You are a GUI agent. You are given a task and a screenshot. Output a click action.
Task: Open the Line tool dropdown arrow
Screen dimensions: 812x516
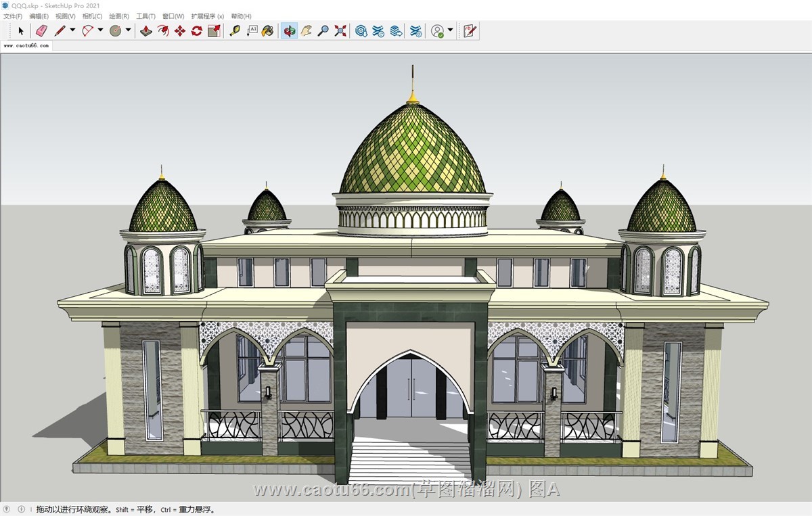point(72,30)
